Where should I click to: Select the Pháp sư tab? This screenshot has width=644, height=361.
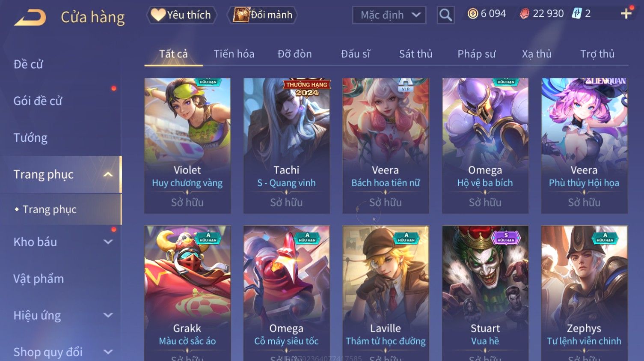[x=476, y=54]
